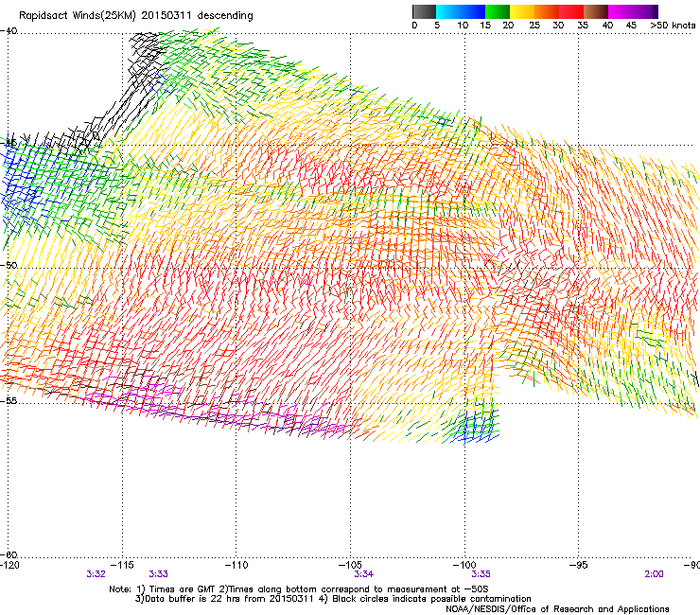Click the '3:35' swath time label

[x=481, y=574]
